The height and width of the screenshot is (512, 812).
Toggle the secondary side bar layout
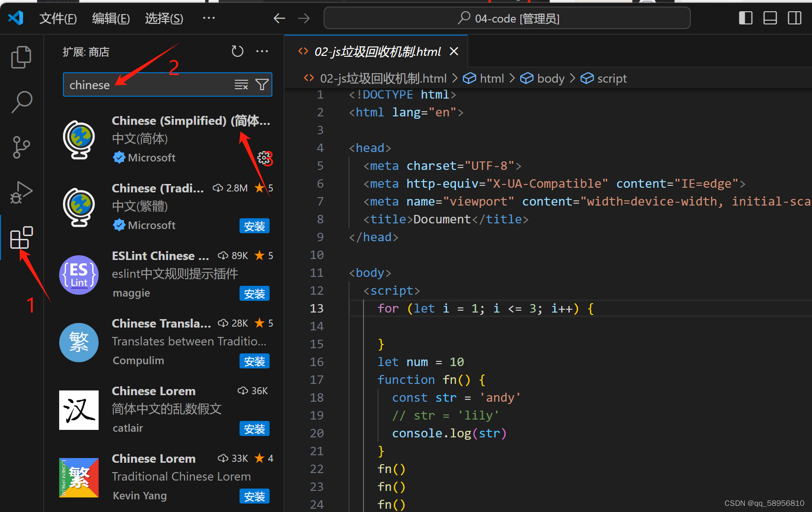[795, 18]
